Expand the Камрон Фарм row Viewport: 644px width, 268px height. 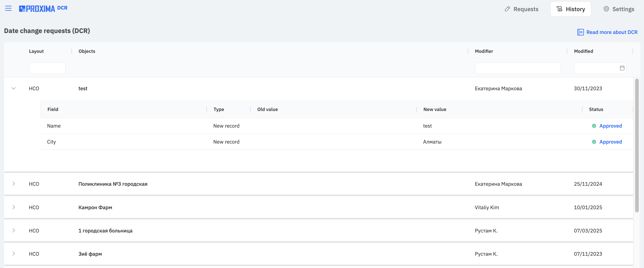14,207
